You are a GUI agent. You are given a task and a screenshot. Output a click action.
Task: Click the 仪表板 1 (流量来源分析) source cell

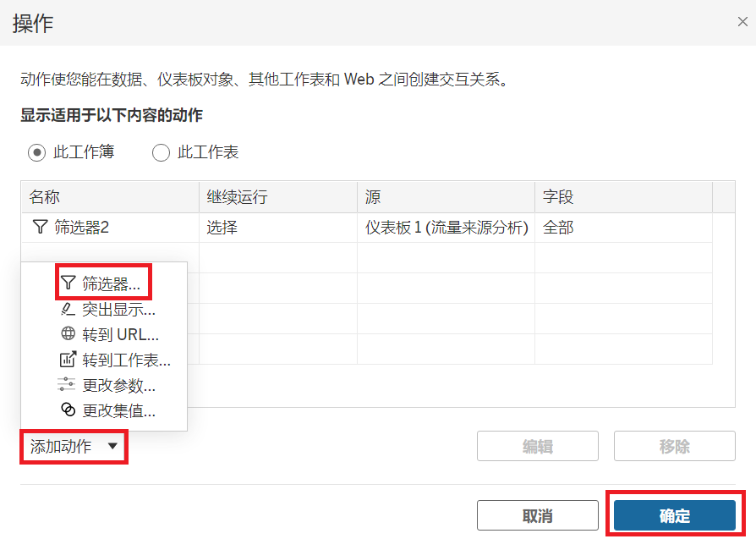446,228
